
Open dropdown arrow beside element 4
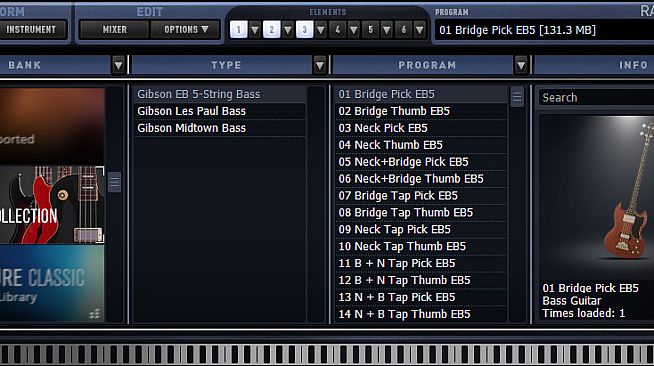(354, 30)
